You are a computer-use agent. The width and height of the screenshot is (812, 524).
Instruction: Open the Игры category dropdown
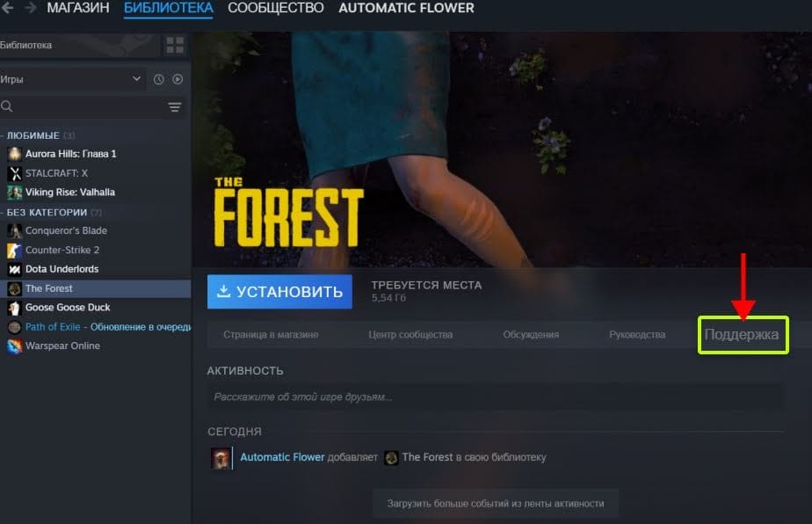(x=71, y=79)
